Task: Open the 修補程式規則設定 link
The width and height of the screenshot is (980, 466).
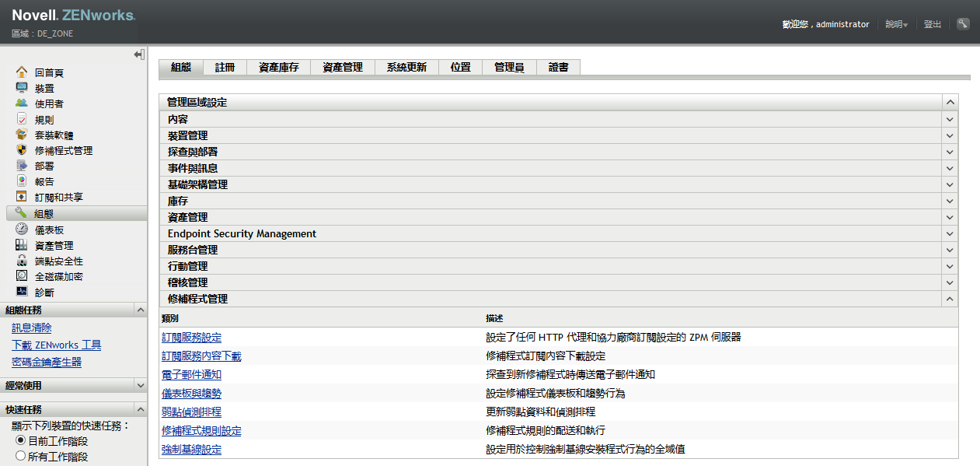Action: pos(201,430)
